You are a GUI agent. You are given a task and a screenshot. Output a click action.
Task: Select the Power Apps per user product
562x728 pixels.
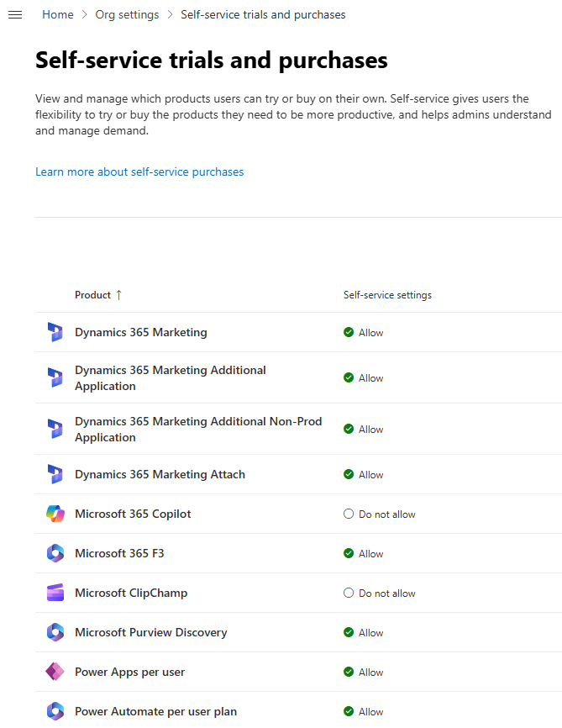[x=129, y=672]
